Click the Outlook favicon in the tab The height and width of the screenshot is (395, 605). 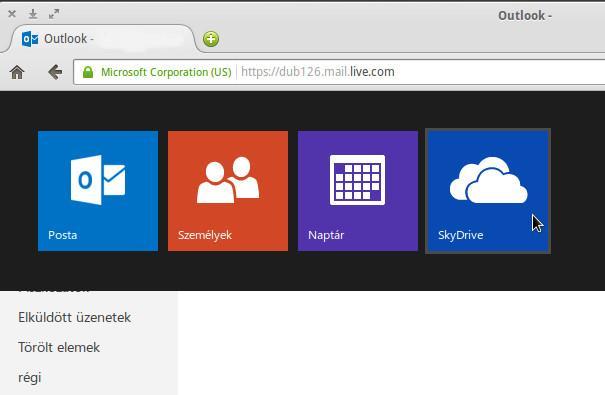point(30,39)
